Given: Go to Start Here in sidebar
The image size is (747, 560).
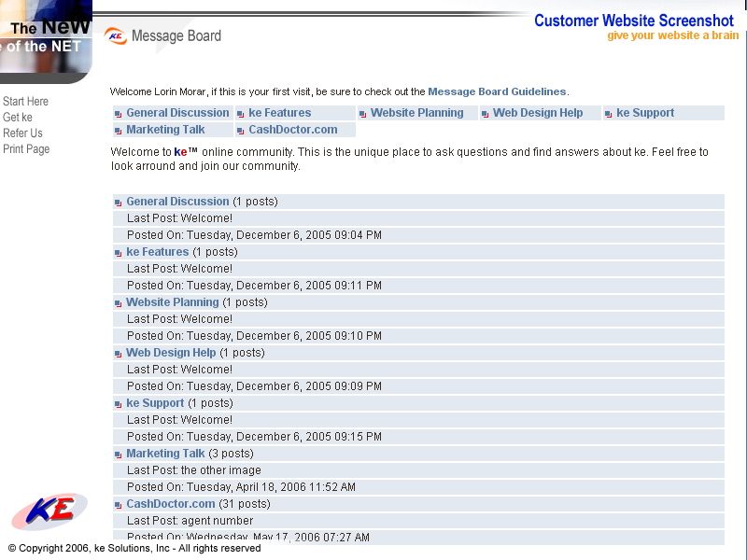Looking at the screenshot, I should 26,102.
